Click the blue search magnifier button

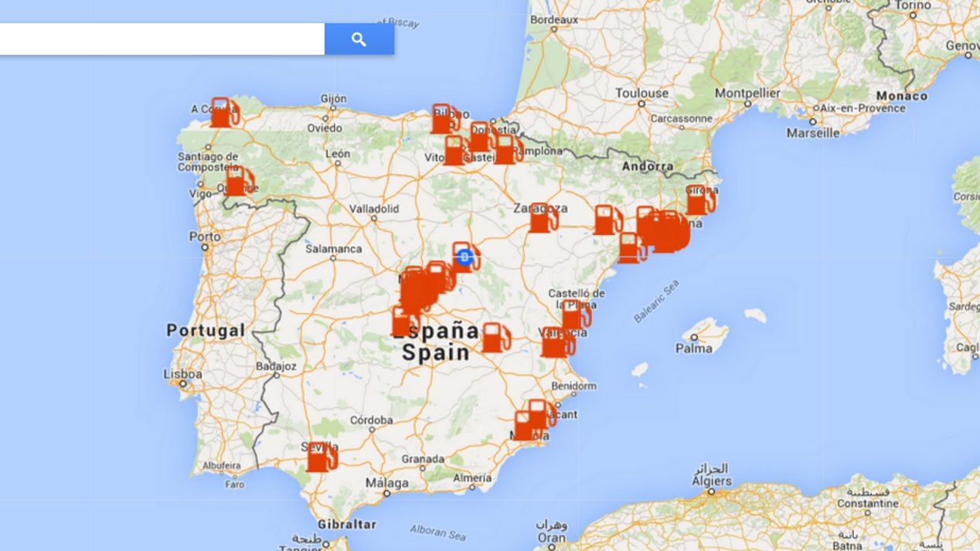[359, 39]
